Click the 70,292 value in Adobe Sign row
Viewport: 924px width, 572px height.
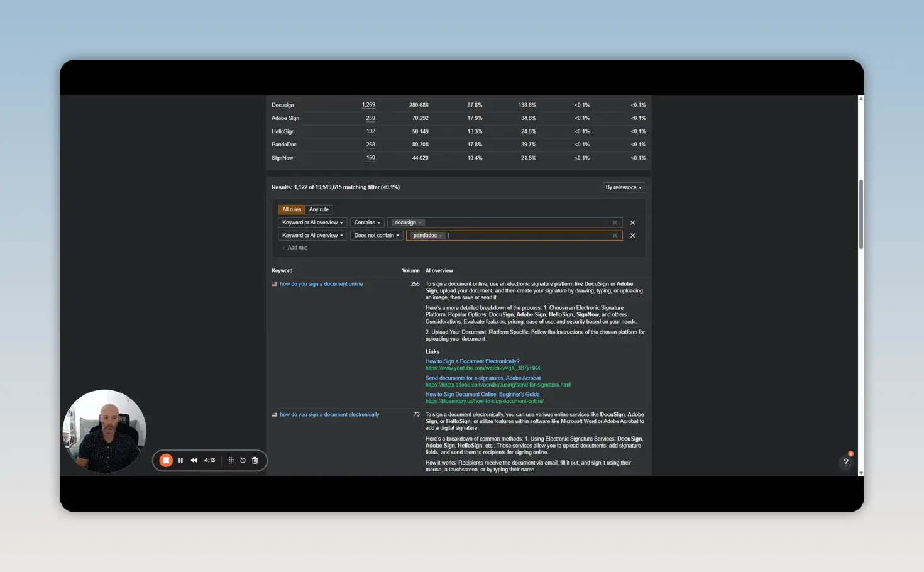(x=421, y=118)
